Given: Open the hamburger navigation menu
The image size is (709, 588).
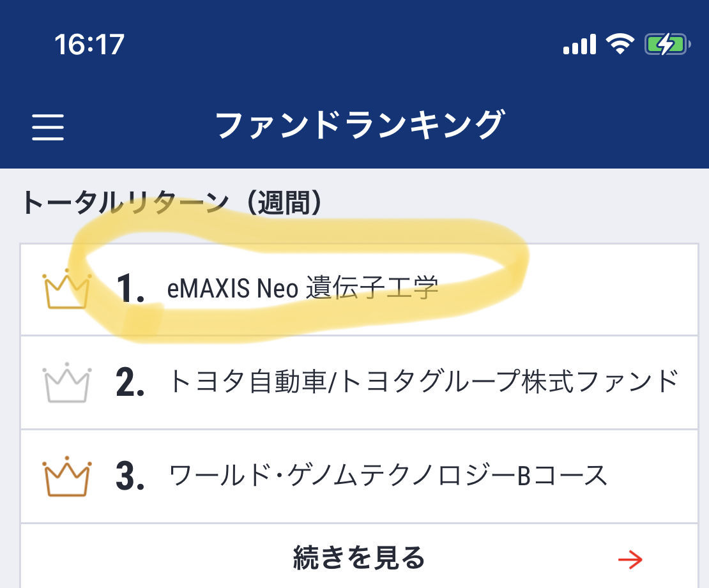Looking at the screenshot, I should tap(49, 127).
